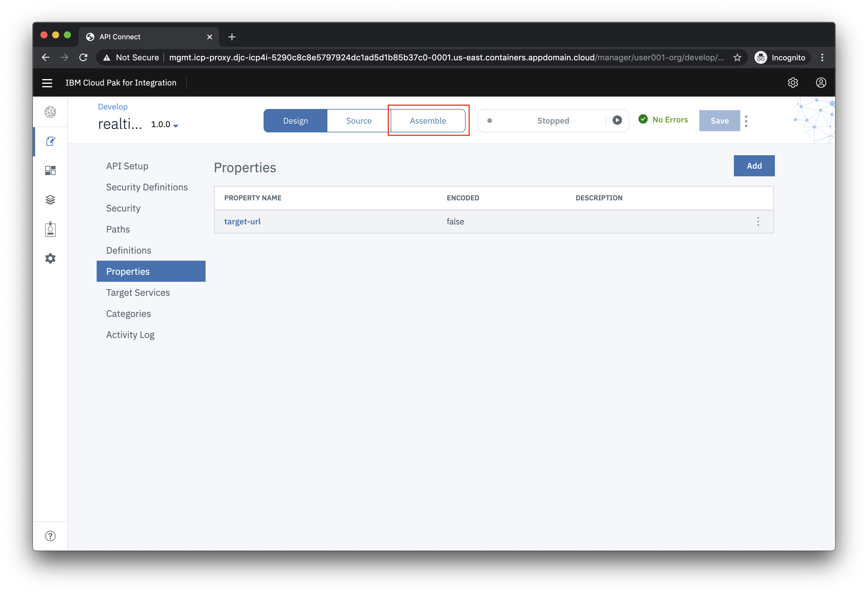The width and height of the screenshot is (868, 594).
Task: Switch to the Source tab
Action: (x=358, y=121)
